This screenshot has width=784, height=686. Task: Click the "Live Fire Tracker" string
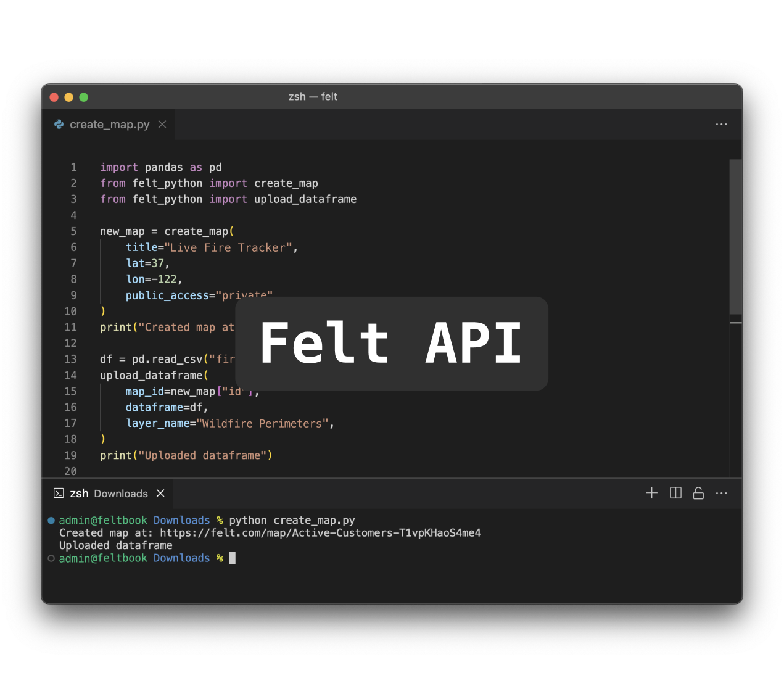point(228,247)
